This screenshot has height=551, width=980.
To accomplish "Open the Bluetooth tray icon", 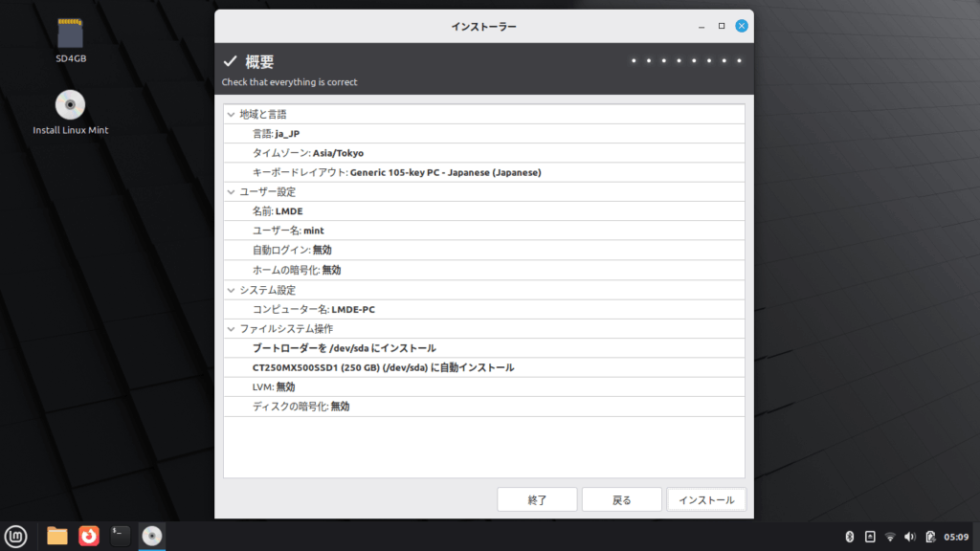I will tap(849, 537).
